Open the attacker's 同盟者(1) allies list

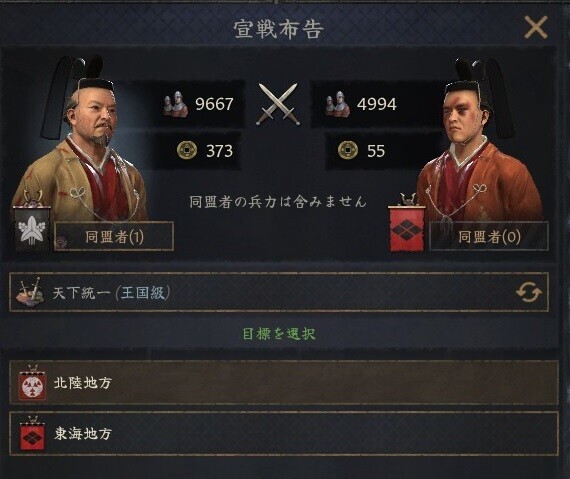tap(114, 237)
